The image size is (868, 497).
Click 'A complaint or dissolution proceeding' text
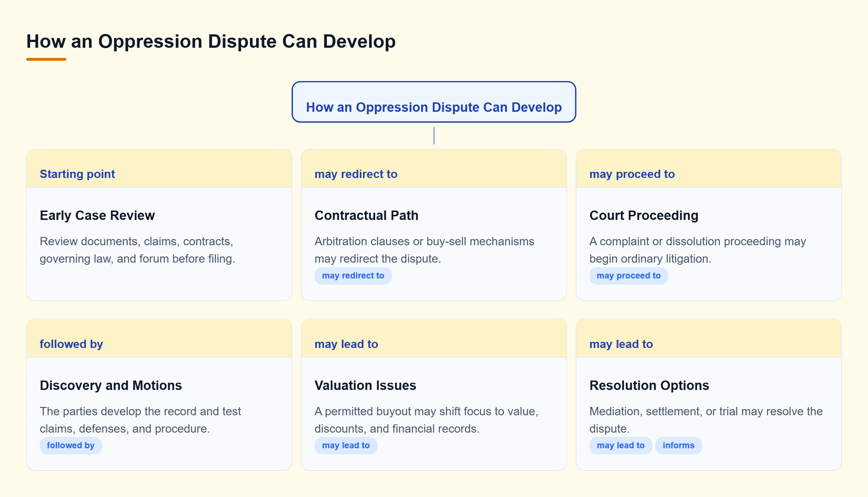(x=698, y=250)
